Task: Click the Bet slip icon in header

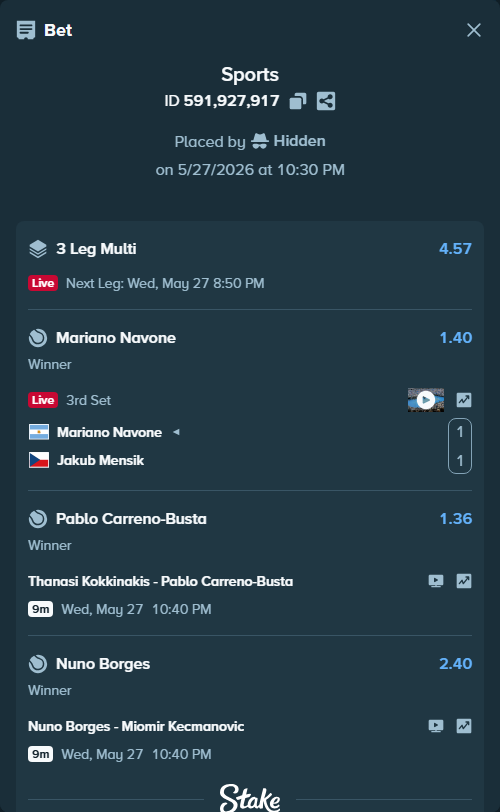Action: click(x=26, y=30)
